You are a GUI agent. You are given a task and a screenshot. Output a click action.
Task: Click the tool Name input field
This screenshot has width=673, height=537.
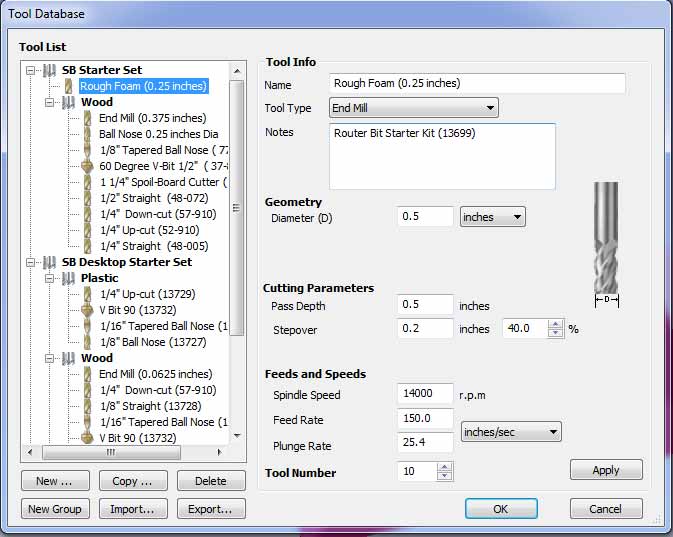pyautogui.click(x=477, y=83)
